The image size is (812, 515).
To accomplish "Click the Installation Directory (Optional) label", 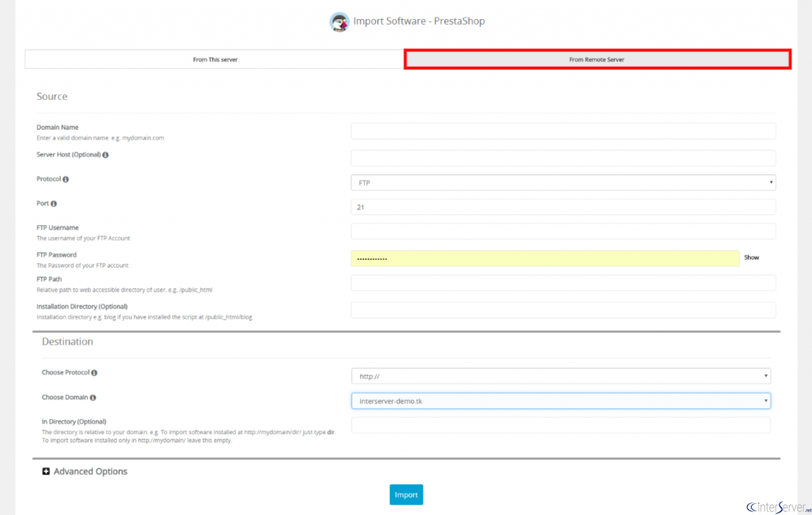I will click(82, 307).
